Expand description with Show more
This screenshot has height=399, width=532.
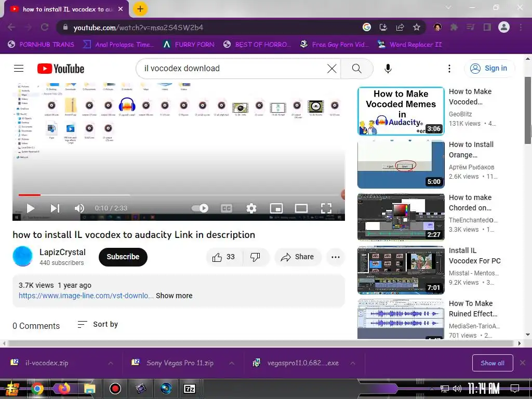click(174, 296)
